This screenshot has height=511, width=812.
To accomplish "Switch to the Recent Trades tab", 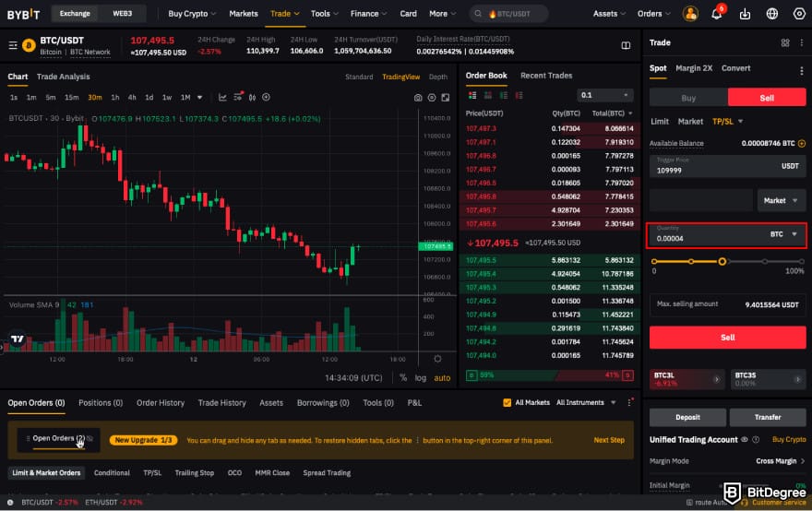I will tap(546, 76).
